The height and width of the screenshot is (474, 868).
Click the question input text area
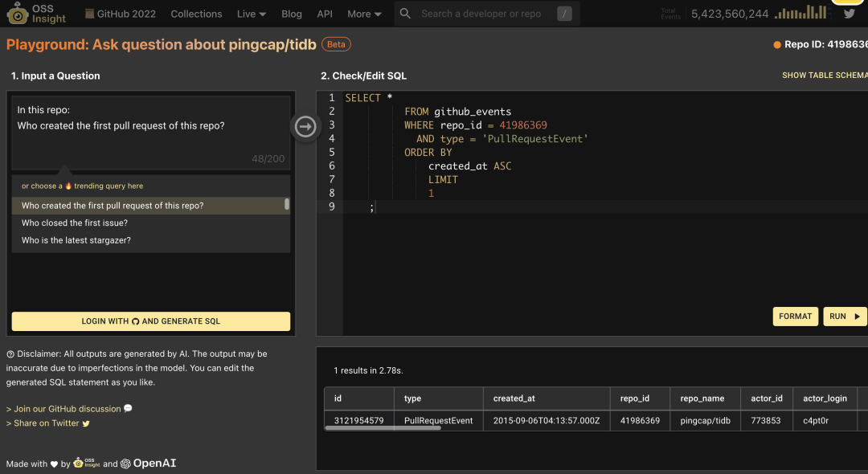[150, 133]
